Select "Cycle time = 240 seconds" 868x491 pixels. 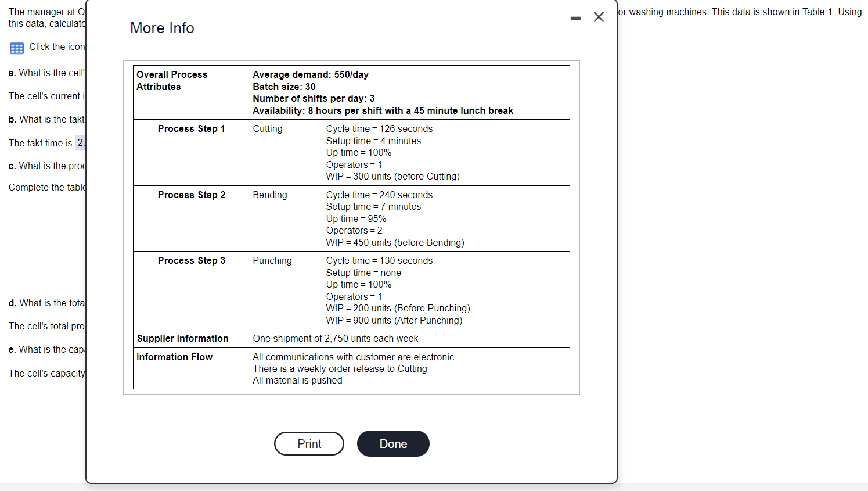coord(379,195)
